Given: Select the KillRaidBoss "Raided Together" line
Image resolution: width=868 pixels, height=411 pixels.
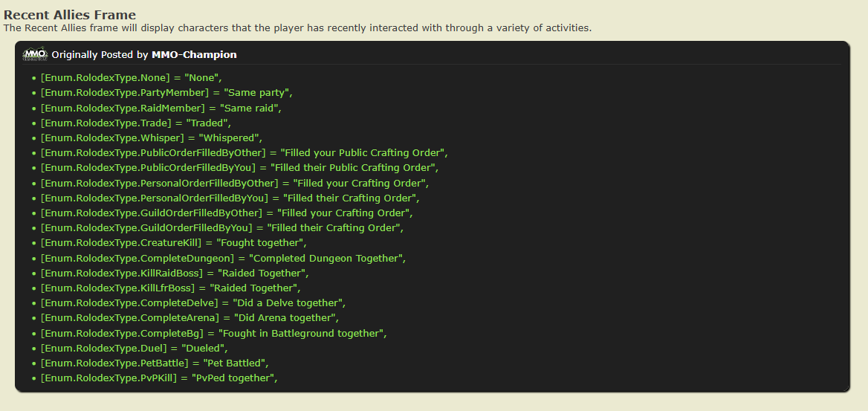Looking at the screenshot, I should (175, 273).
